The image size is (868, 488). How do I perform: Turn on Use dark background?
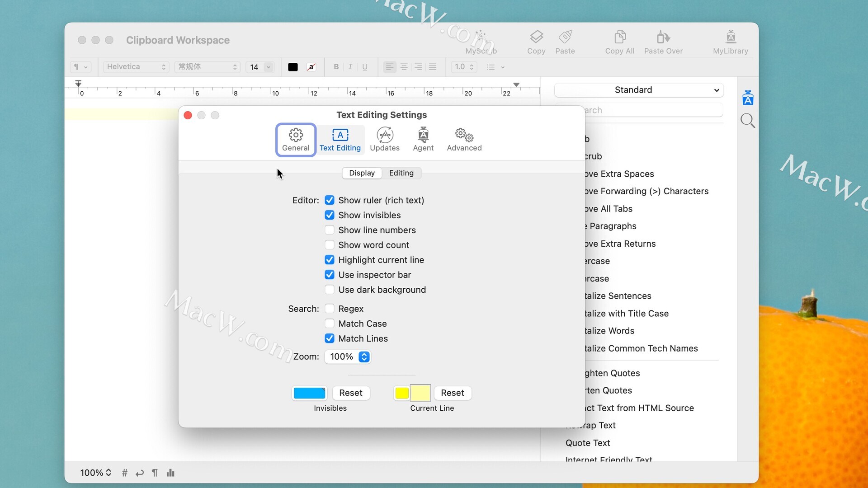[x=330, y=290]
